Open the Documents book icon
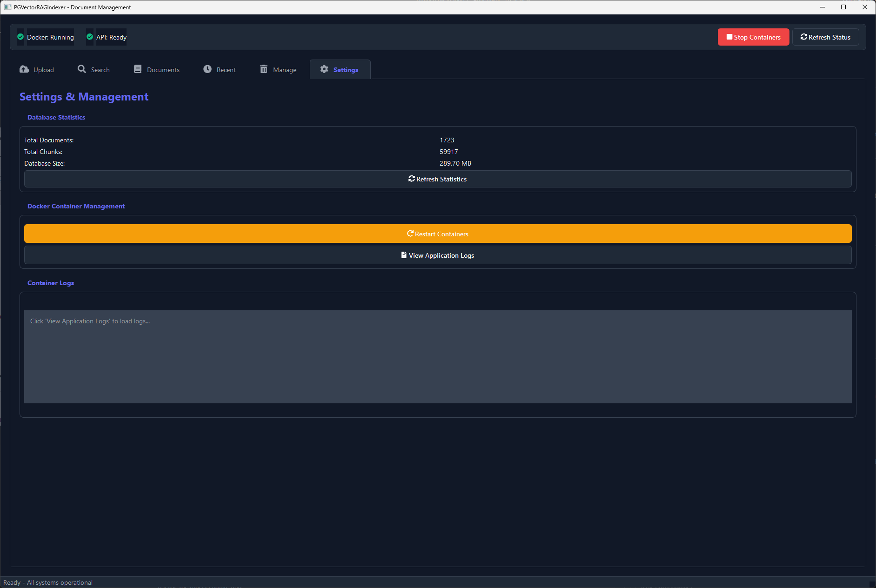Image resolution: width=876 pixels, height=588 pixels. click(137, 69)
